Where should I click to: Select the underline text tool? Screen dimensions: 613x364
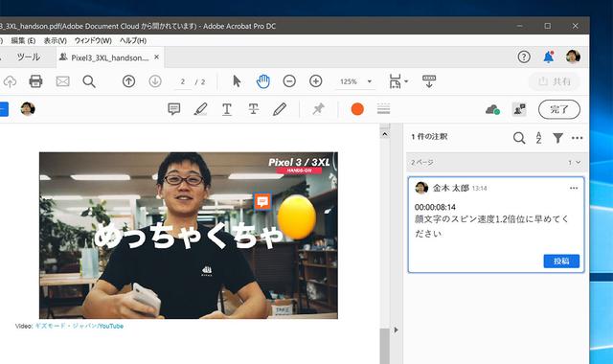coord(227,109)
